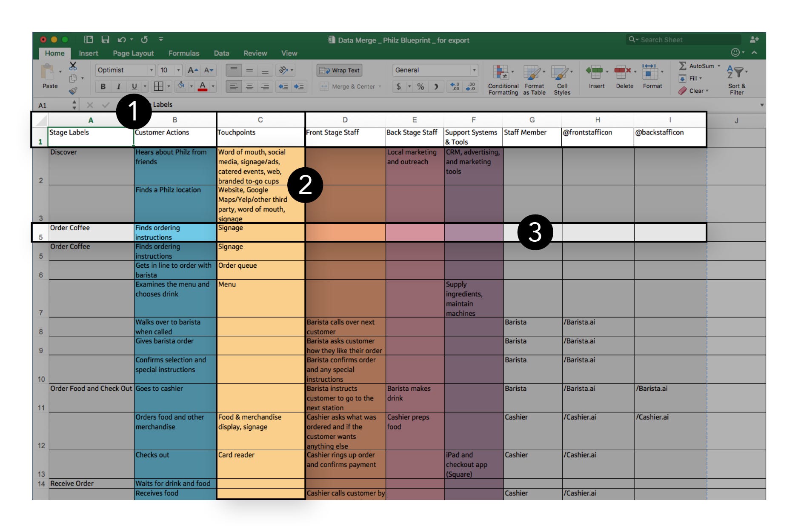Click the Format cells icon
Screen dimensions: 798x532
(650, 72)
